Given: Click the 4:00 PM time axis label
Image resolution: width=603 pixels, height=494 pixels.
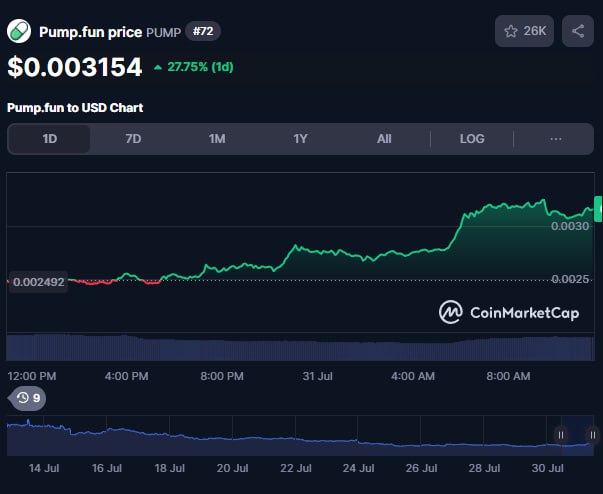Looking at the screenshot, I should [x=127, y=376].
